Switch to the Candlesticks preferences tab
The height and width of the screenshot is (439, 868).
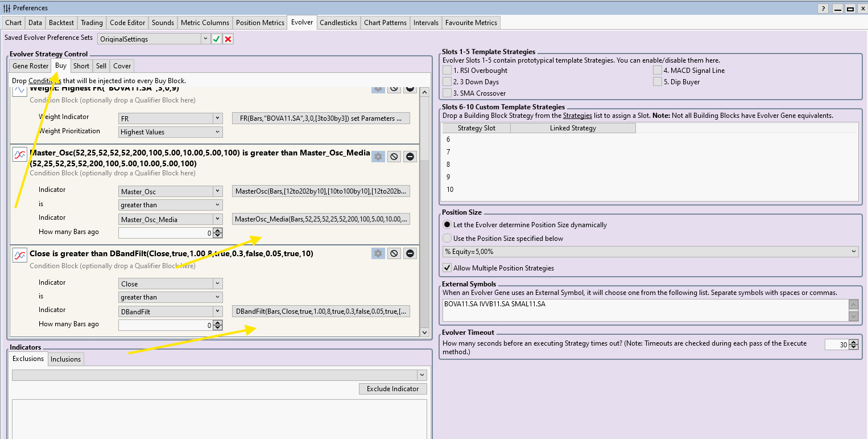point(338,23)
